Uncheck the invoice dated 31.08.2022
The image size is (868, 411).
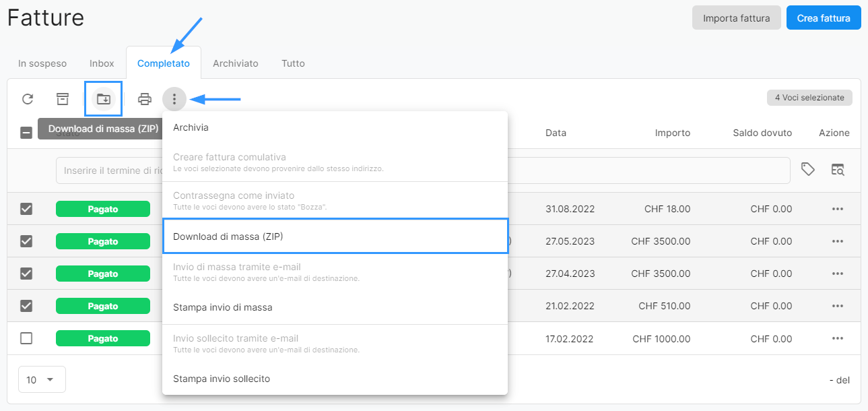coord(26,209)
